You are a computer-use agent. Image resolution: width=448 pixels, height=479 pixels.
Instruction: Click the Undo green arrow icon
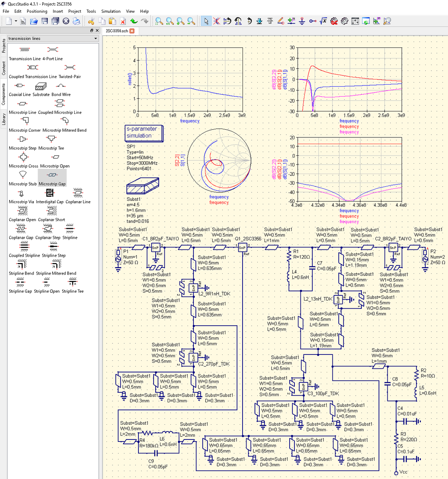click(134, 21)
